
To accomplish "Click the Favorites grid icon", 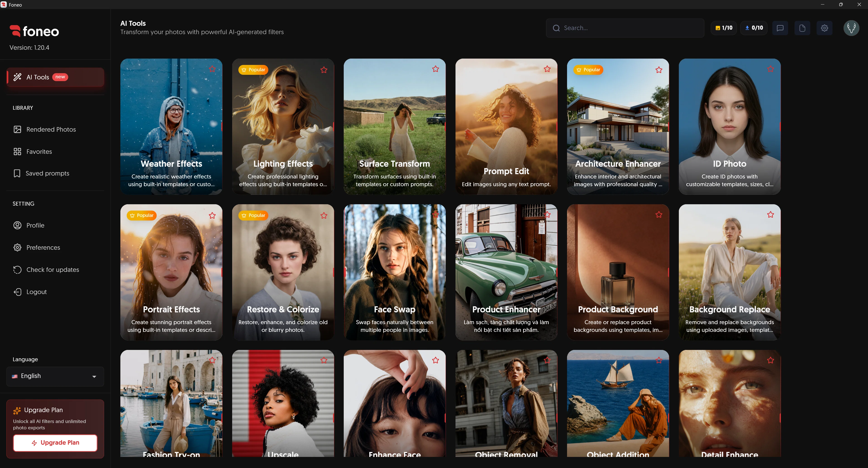I will [x=17, y=152].
